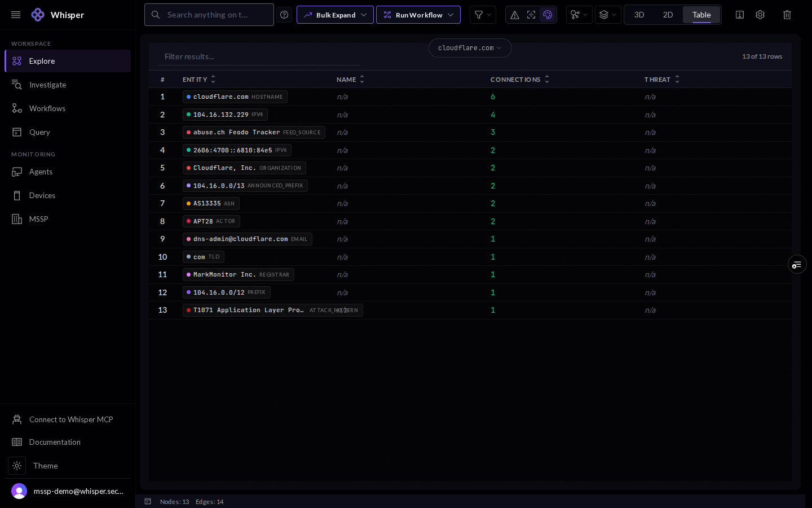This screenshot has height=508, width=812.
Task: Open the settings gear icon
Action: [x=760, y=15]
